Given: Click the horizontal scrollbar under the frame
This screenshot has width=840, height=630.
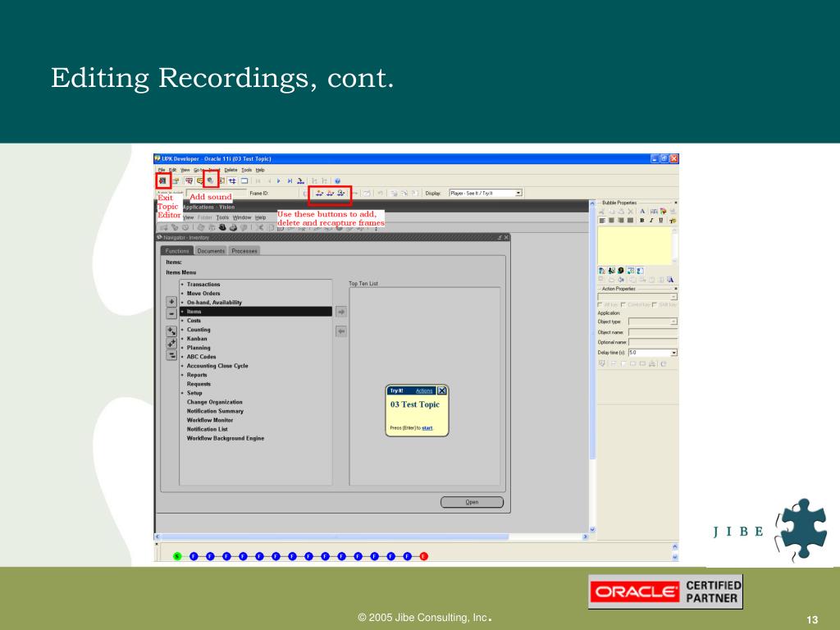Looking at the screenshot, I should click(372, 536).
